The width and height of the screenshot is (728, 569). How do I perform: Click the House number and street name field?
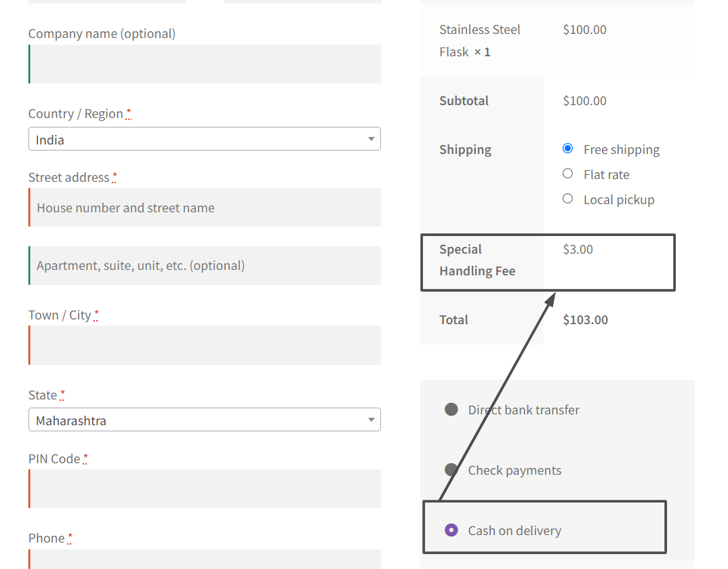point(204,207)
